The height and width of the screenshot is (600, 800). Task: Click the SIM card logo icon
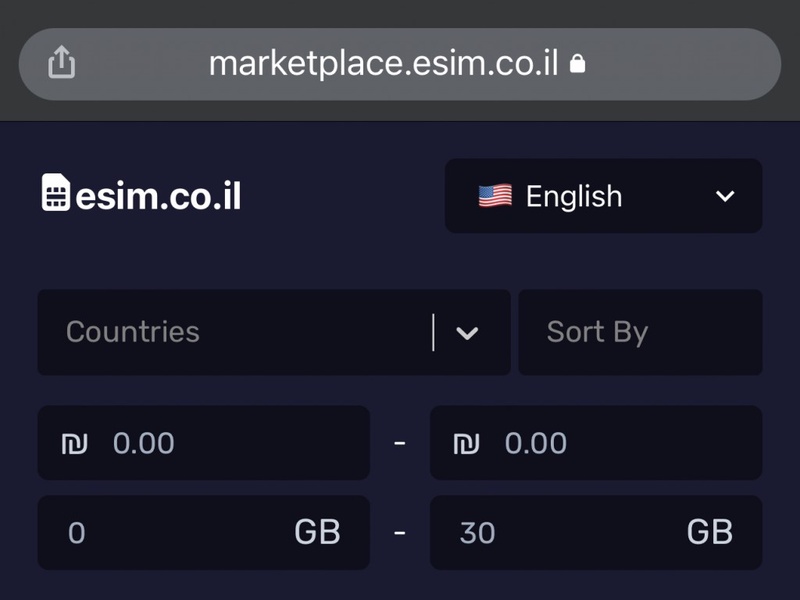[x=56, y=192]
